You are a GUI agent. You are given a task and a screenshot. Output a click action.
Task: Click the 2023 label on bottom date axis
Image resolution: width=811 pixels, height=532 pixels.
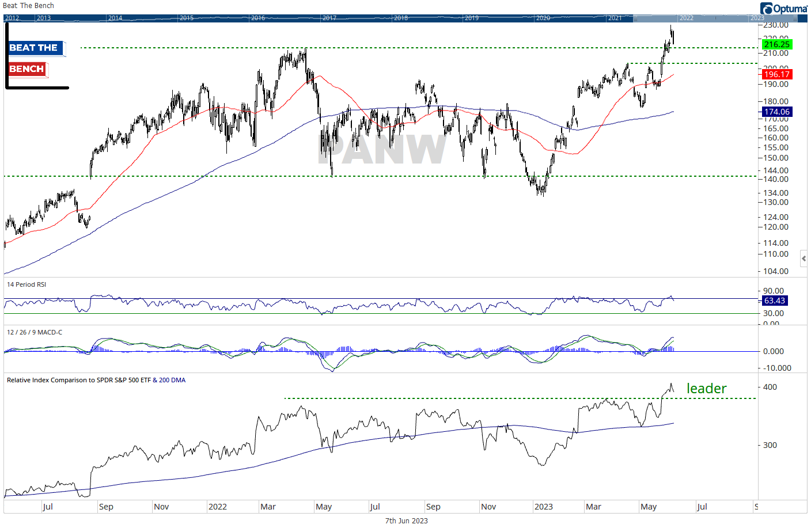pyautogui.click(x=543, y=507)
